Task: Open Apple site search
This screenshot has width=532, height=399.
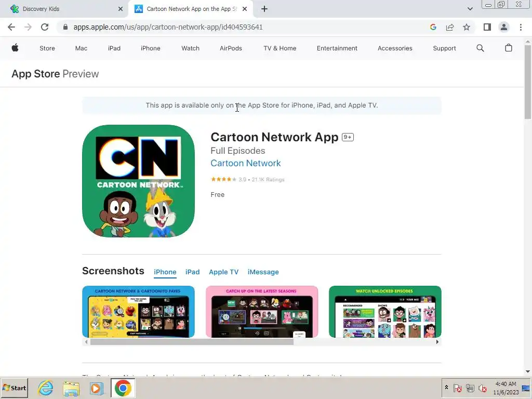Action: point(480,48)
